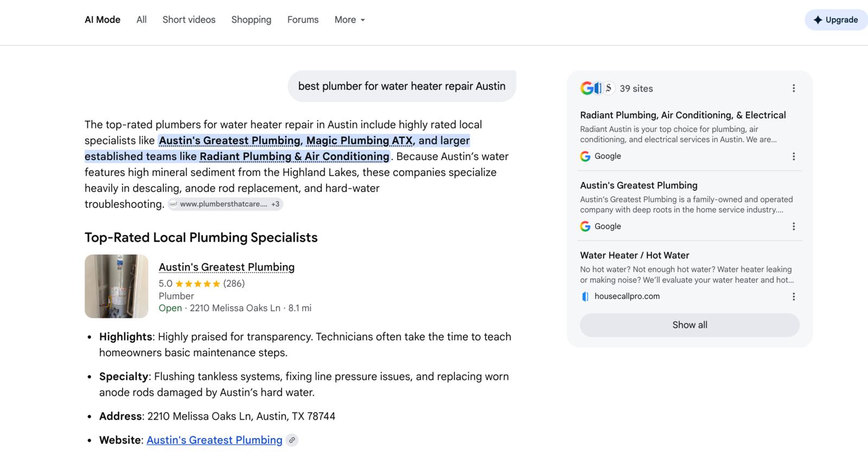
Task: Open options for housecallpro.com source
Action: pyautogui.click(x=794, y=296)
